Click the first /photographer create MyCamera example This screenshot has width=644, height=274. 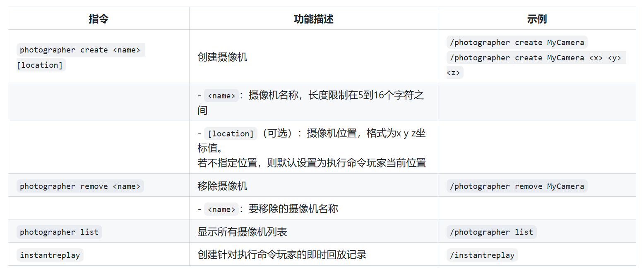point(517,43)
